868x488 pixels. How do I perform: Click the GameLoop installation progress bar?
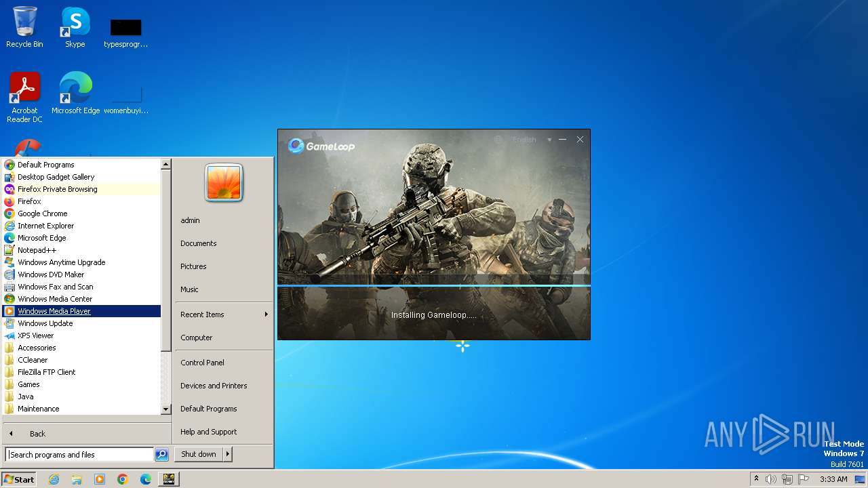[434, 286]
